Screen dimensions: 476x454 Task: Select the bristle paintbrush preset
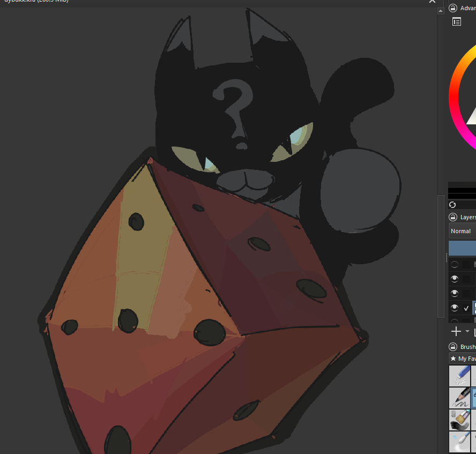tap(459, 420)
